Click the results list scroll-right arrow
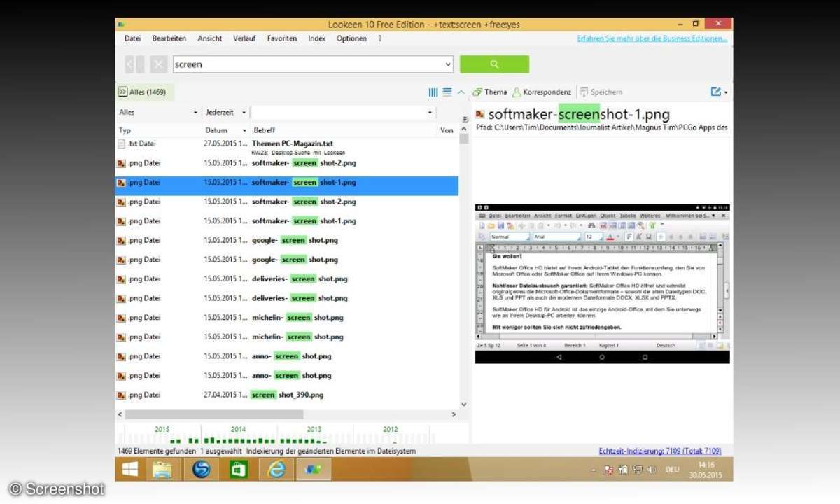This screenshot has width=840, height=504. click(454, 414)
